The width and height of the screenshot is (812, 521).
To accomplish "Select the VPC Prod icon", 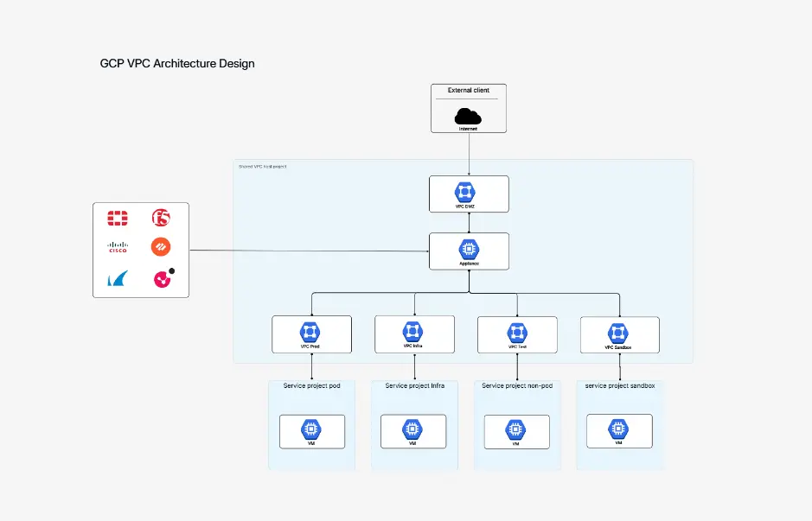I will tap(311, 332).
